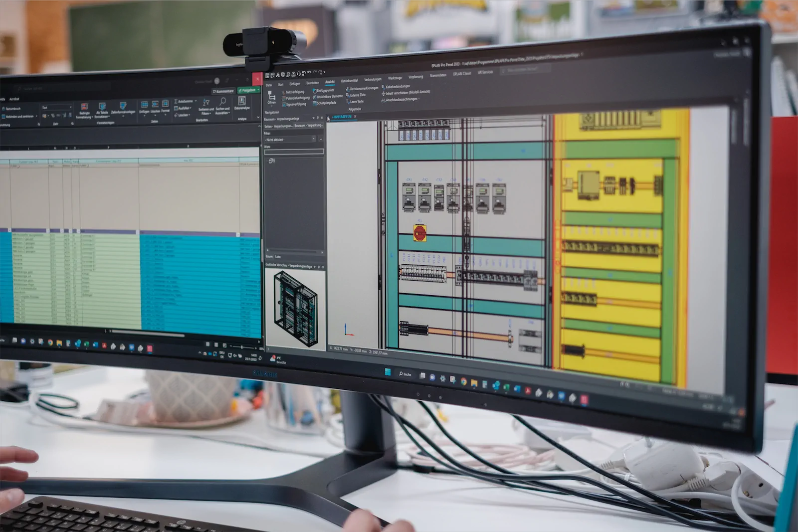
Task: Click Kabelverbindungen in the Ansicht ribbon
Action: (x=398, y=87)
